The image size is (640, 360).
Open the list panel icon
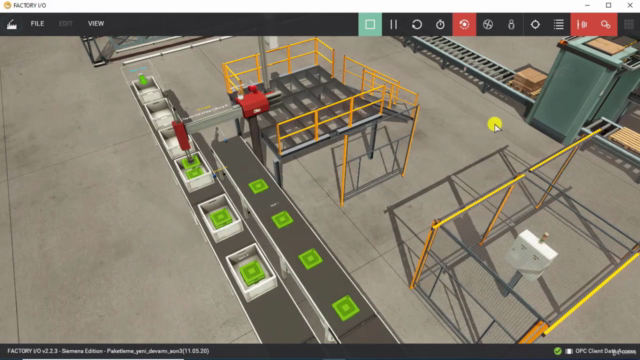click(x=559, y=24)
